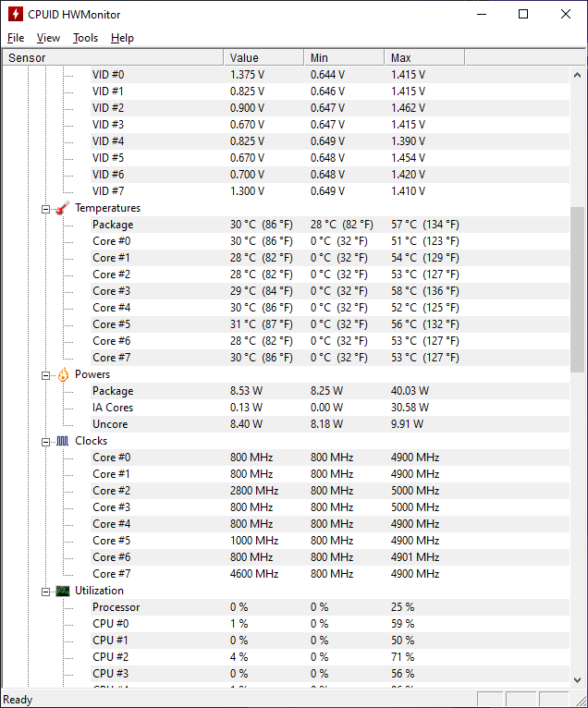Select Core #7 under Clocks
This screenshot has height=708, width=588.
[x=330, y=574]
